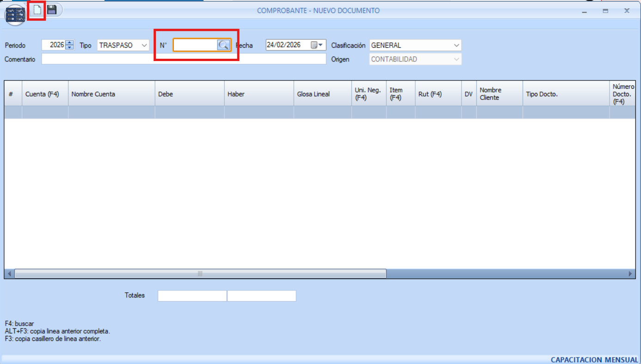This screenshot has height=364, width=641.
Task: Decrease the Periodo year with down arrow
Action: pyautogui.click(x=70, y=47)
